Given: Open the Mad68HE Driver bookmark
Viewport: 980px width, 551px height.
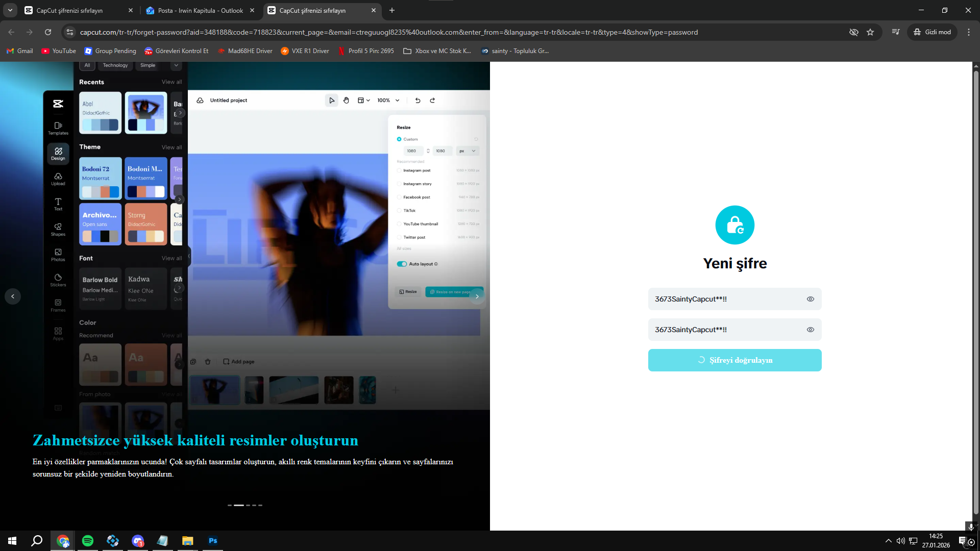Looking at the screenshot, I should click(x=245, y=51).
